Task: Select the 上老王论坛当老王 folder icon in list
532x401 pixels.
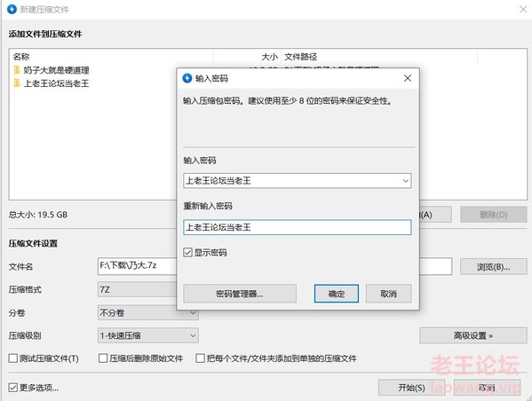Action: [x=17, y=83]
